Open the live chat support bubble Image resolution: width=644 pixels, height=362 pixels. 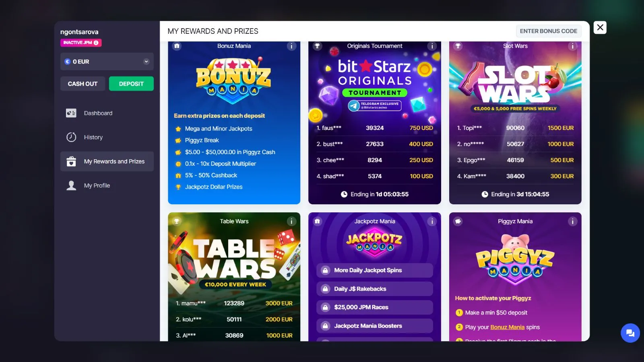[x=630, y=333]
